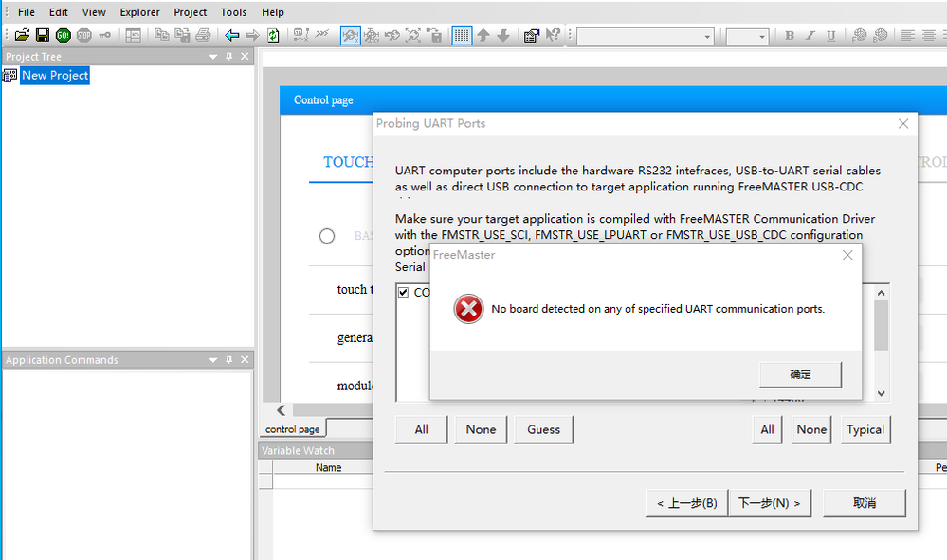This screenshot has width=947, height=560.
Task: Open options via the properties toolbar icon
Action: [x=532, y=36]
